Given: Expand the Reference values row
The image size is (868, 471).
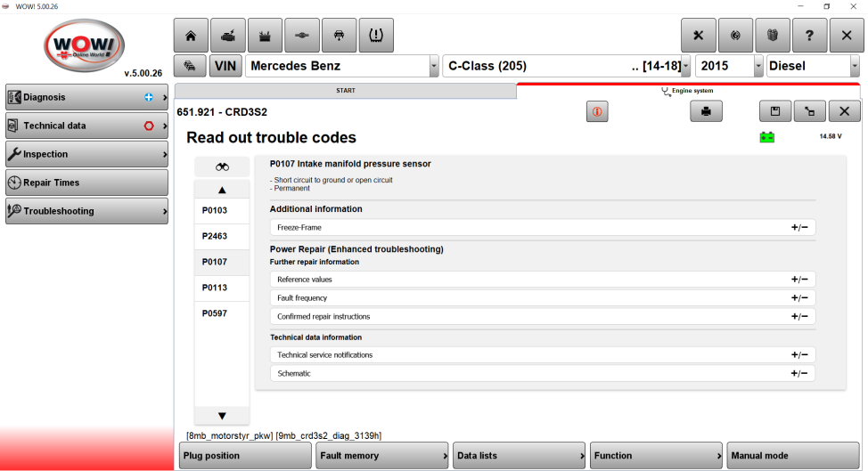Looking at the screenshot, I should 543,280.
